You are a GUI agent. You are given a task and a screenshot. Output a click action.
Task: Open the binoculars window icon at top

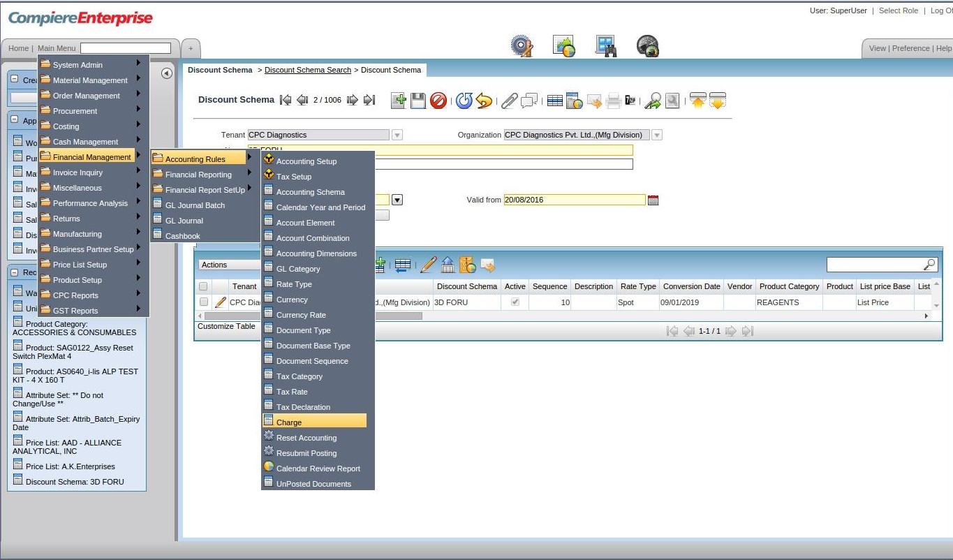[x=605, y=46]
